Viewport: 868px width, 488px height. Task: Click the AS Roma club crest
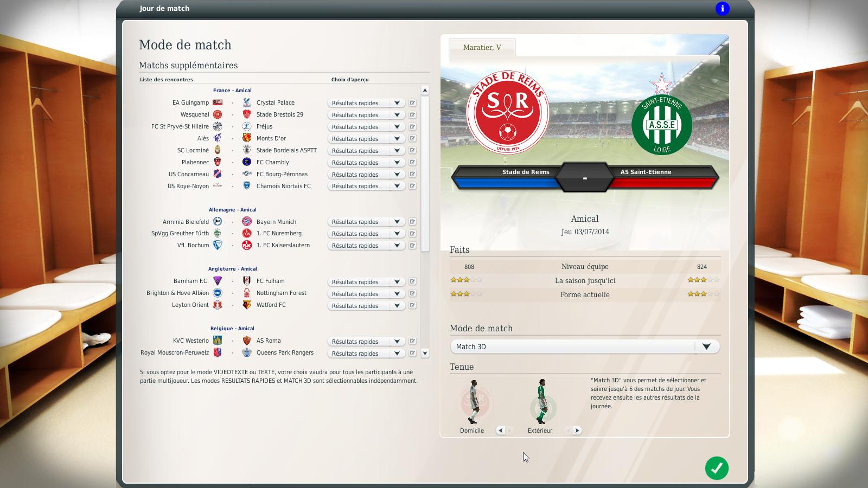pyautogui.click(x=247, y=341)
